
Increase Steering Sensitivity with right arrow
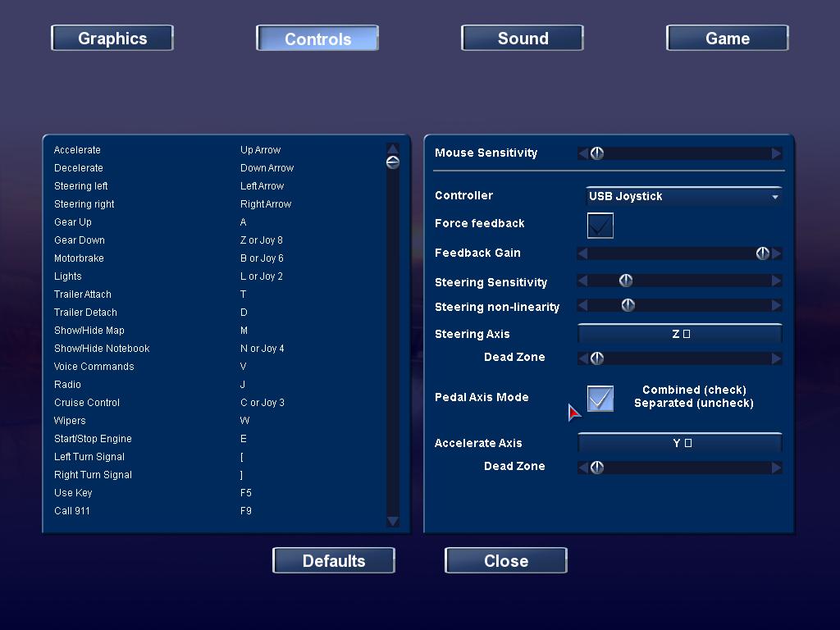coord(776,281)
